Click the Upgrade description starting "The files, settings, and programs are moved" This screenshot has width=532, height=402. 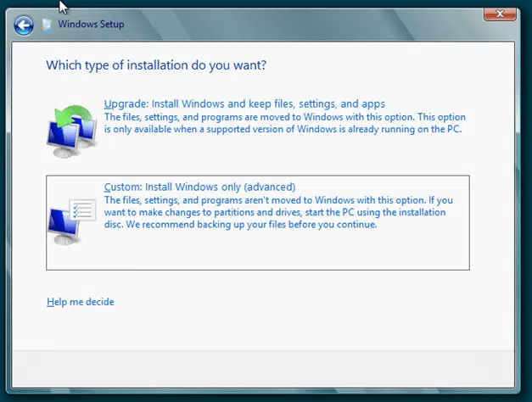tap(284, 123)
